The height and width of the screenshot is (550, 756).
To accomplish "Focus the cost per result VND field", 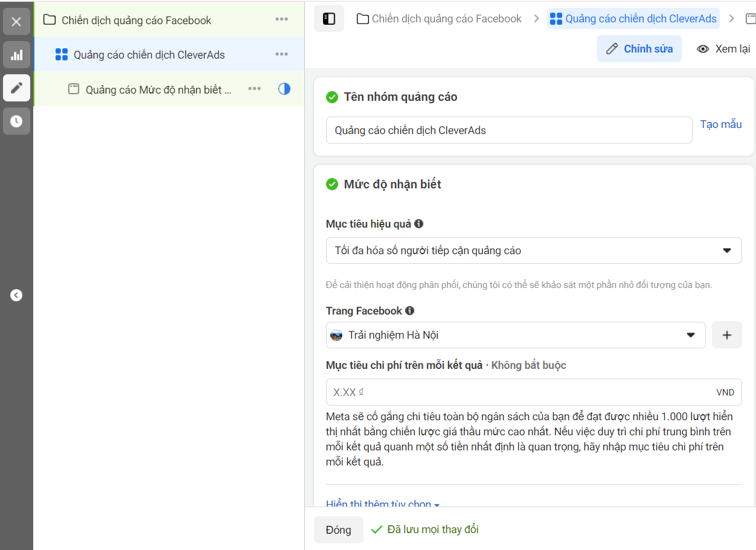I will click(534, 392).
